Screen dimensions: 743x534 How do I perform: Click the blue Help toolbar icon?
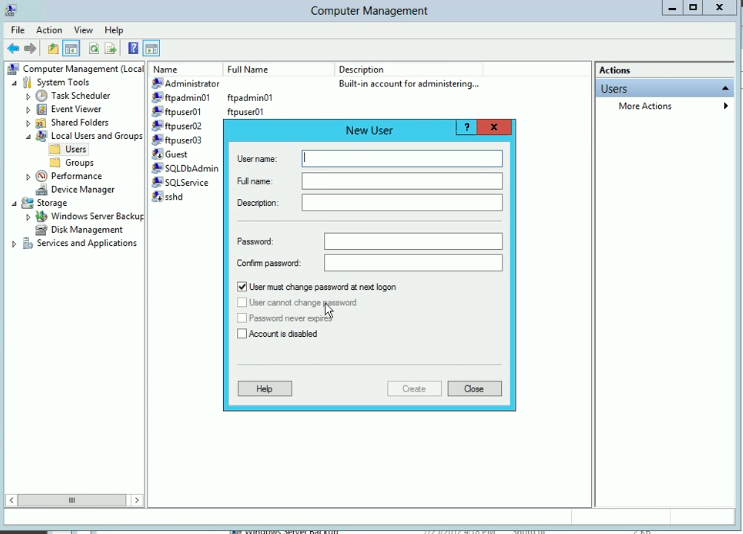tap(133, 48)
